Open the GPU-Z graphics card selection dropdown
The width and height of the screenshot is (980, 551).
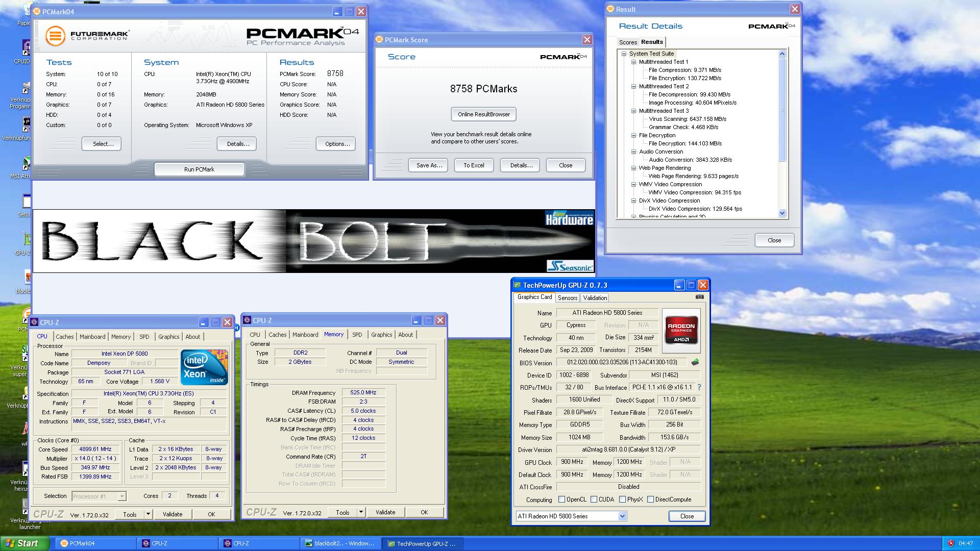tap(622, 516)
